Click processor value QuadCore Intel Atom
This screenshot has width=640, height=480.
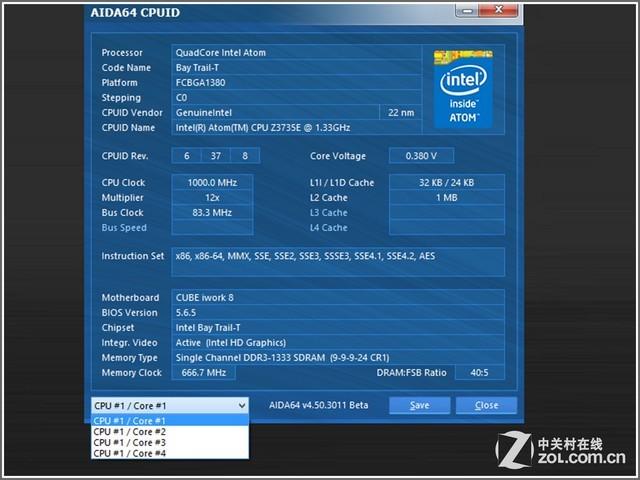[x=296, y=53]
